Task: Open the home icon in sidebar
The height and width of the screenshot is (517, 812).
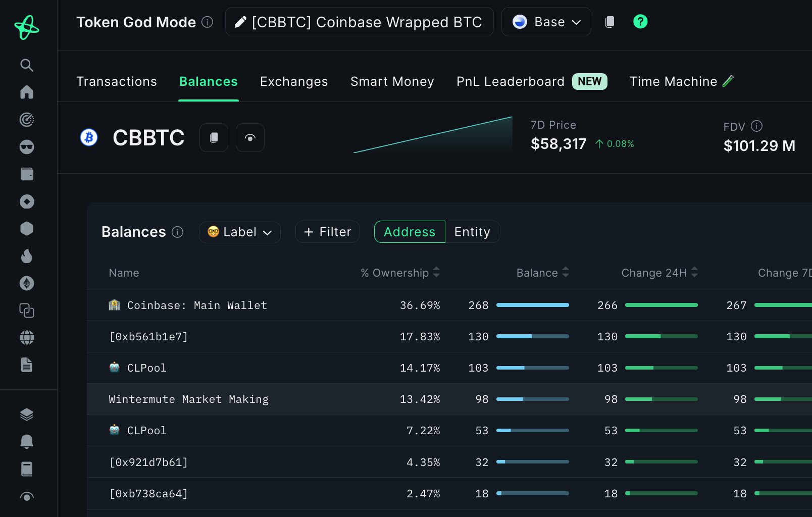Action: coord(27,92)
